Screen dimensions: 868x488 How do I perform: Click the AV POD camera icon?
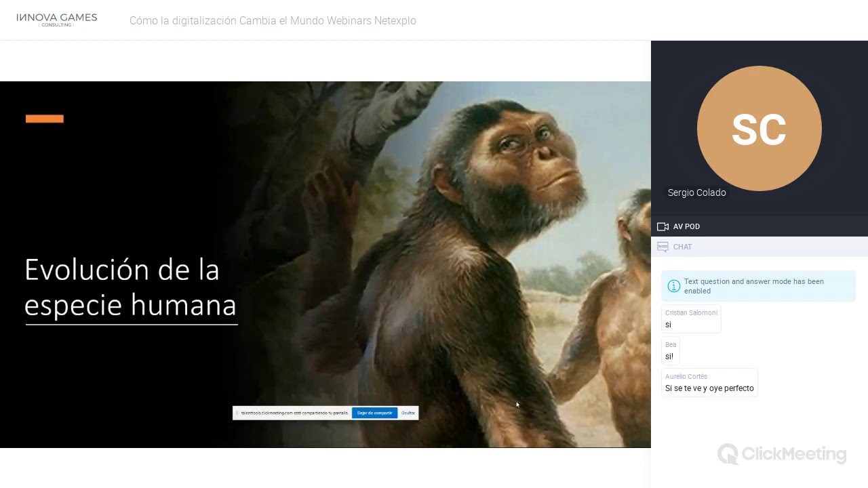[663, 226]
